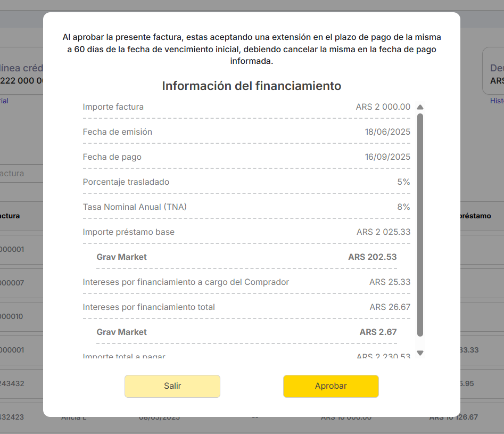Click the Información del financiamiento heading

(x=251, y=86)
